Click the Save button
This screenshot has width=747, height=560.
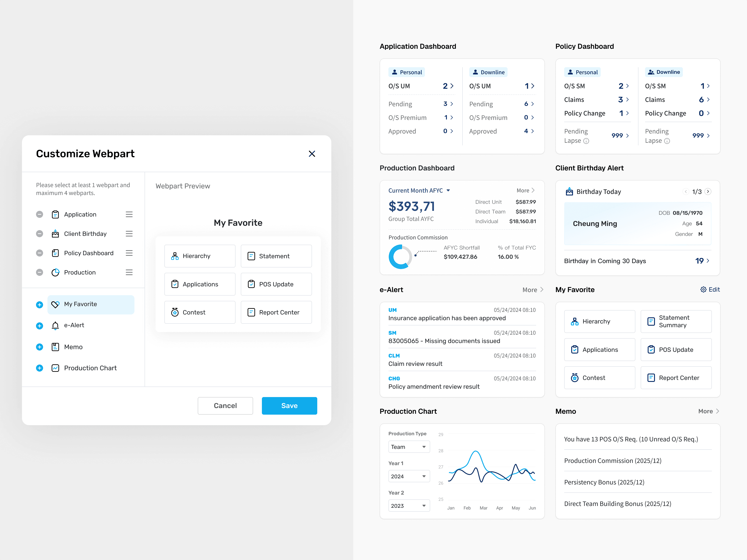click(x=289, y=405)
